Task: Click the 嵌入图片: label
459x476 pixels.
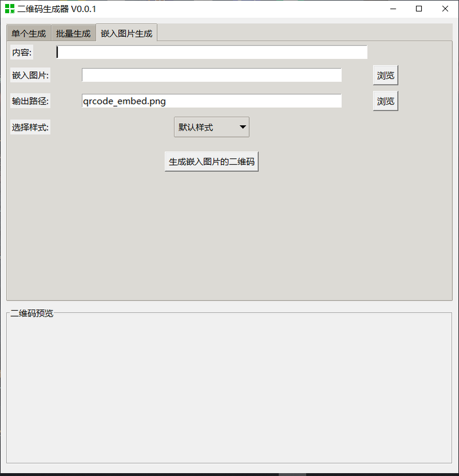Action: click(x=30, y=75)
